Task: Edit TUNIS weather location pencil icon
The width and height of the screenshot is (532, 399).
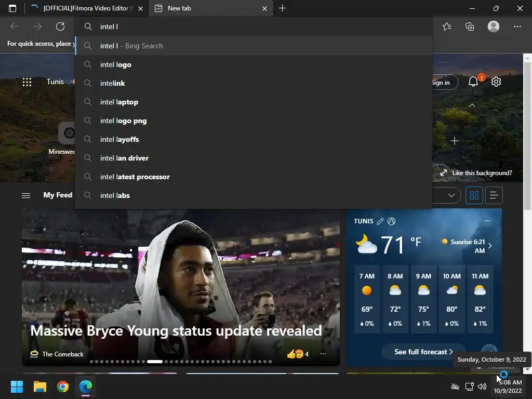Action: [x=380, y=221]
